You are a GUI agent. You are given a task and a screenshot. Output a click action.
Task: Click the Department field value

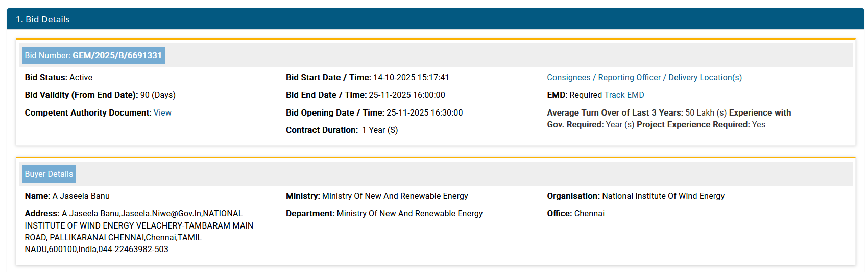409,214
